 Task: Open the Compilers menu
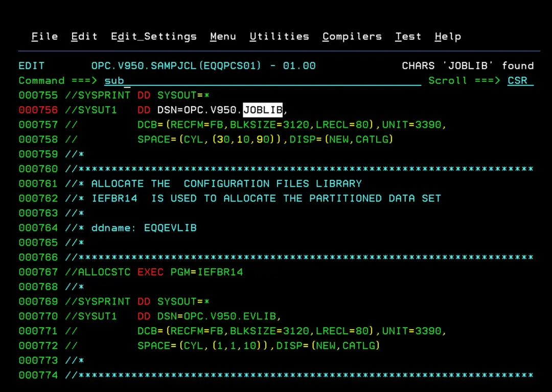pyautogui.click(x=352, y=37)
